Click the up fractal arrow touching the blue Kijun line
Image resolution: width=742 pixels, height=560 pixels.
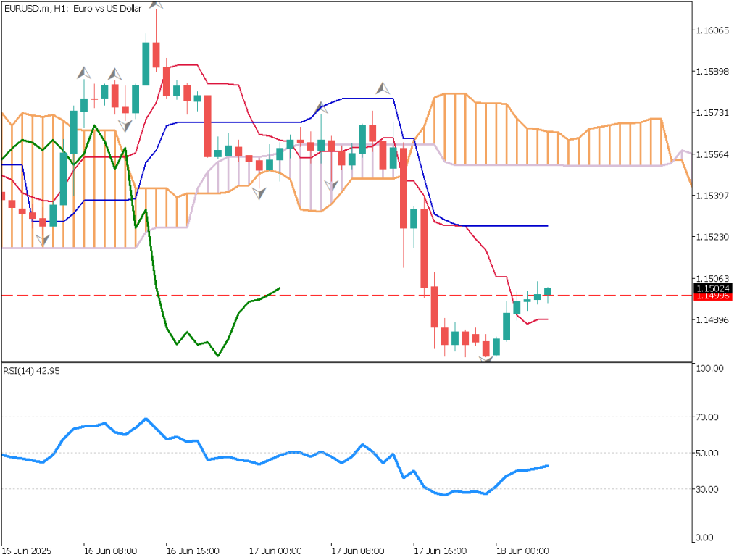pyautogui.click(x=321, y=109)
